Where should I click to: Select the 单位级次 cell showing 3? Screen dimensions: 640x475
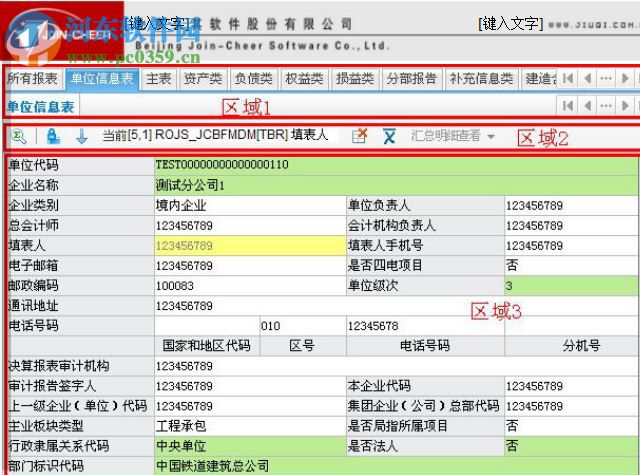[x=571, y=285]
